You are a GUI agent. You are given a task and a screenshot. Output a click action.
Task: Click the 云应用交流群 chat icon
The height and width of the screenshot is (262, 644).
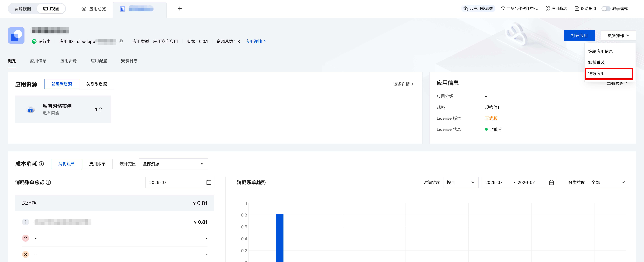point(465,9)
